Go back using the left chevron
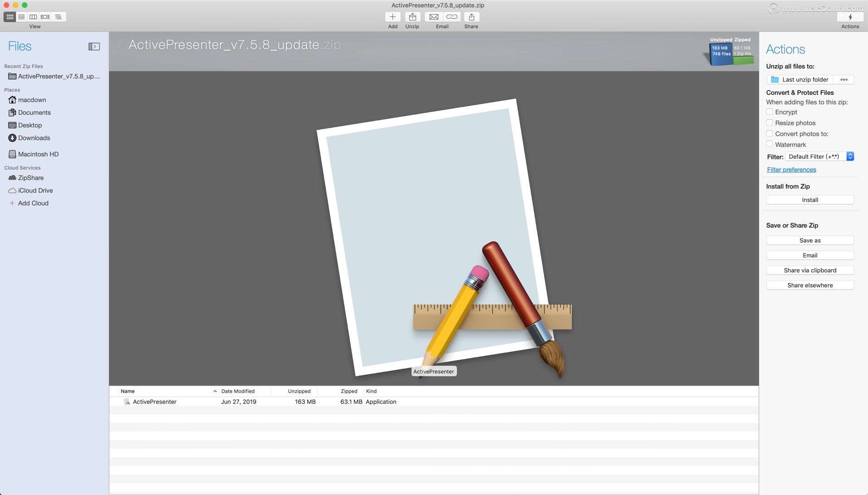The height and width of the screenshot is (495, 868). pyautogui.click(x=119, y=44)
